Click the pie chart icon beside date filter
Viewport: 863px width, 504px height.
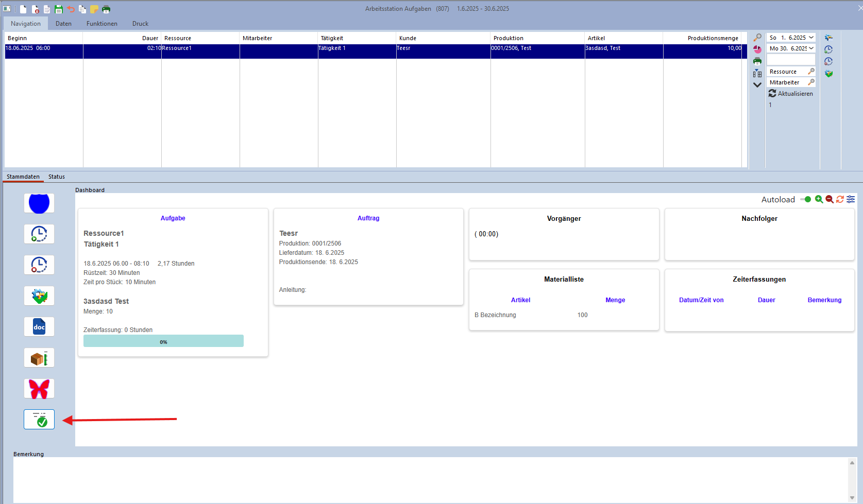757,49
